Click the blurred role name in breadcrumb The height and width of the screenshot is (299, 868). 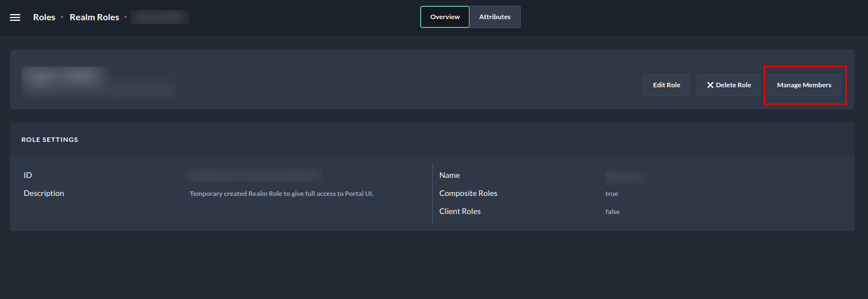[160, 17]
